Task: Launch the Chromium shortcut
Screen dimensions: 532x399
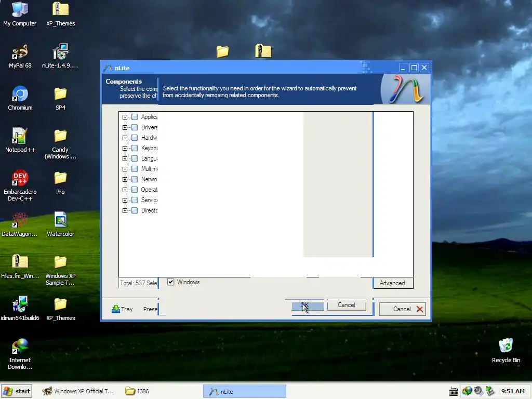Action: 20,98
